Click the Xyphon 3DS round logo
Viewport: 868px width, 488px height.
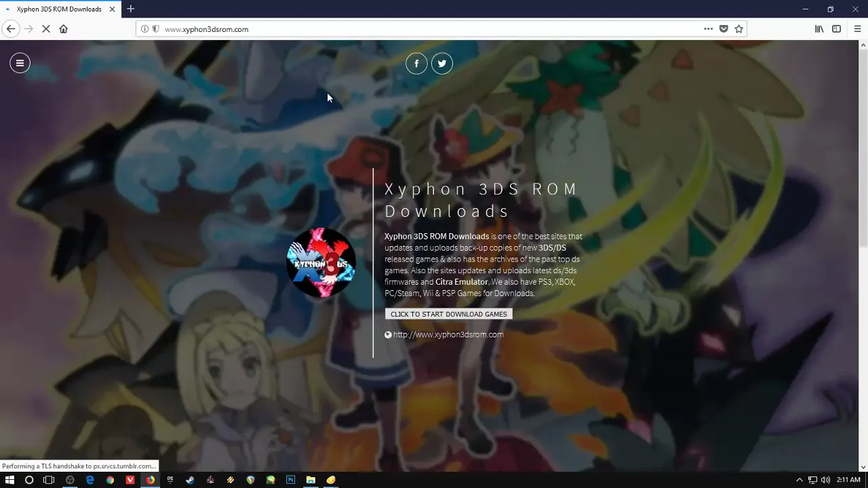tap(321, 263)
